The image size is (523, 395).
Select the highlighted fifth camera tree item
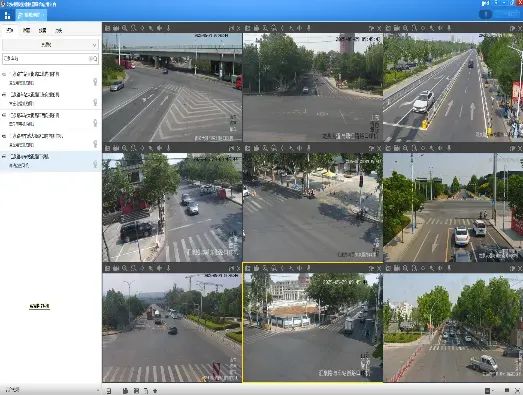pos(50,161)
